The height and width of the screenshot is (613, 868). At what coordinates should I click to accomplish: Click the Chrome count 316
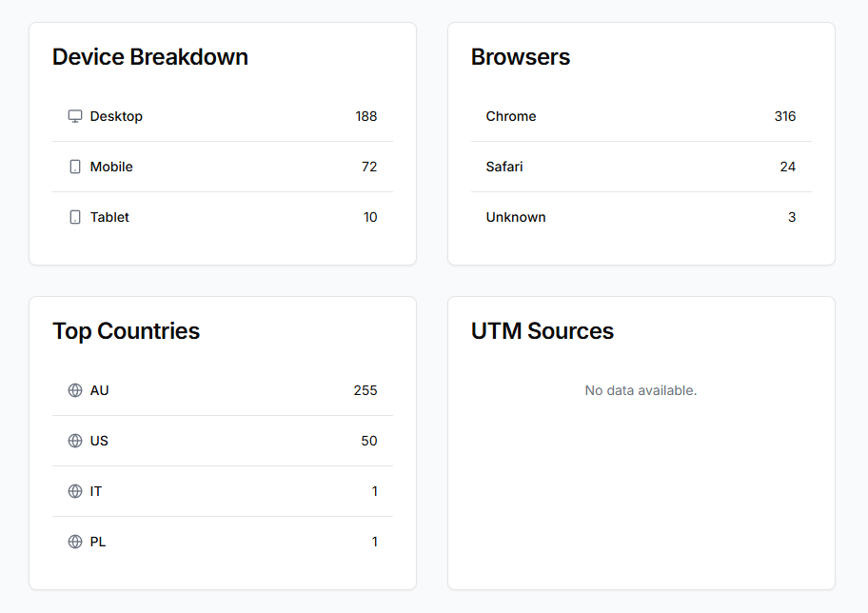(785, 116)
